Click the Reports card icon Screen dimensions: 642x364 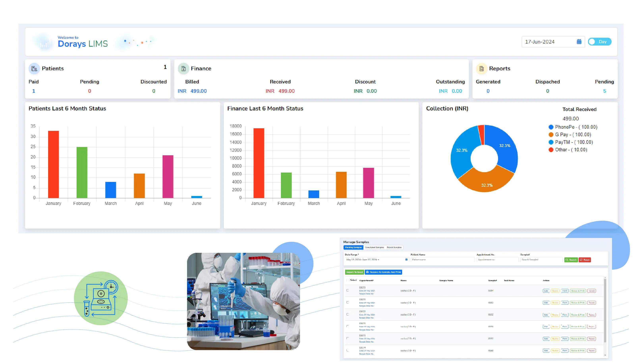pos(482,69)
